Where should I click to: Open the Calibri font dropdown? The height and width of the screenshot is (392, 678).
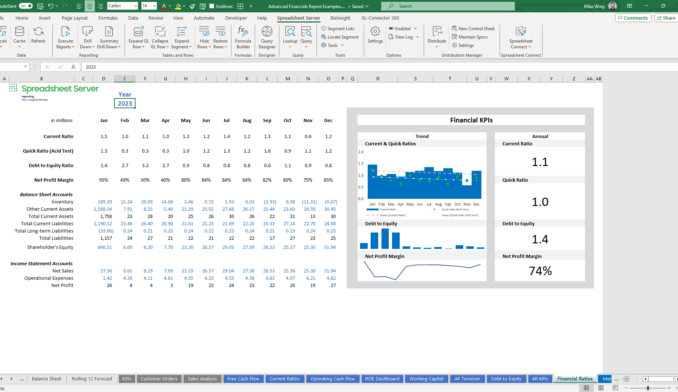(122, 6)
